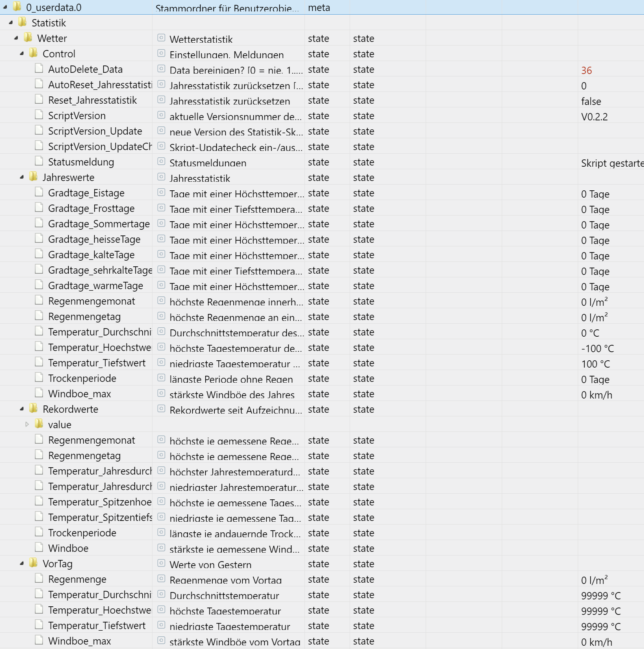Click the niedrigste Tagestemperatur name under VorTag
The width and height of the screenshot is (644, 649).
pyautogui.click(x=230, y=627)
